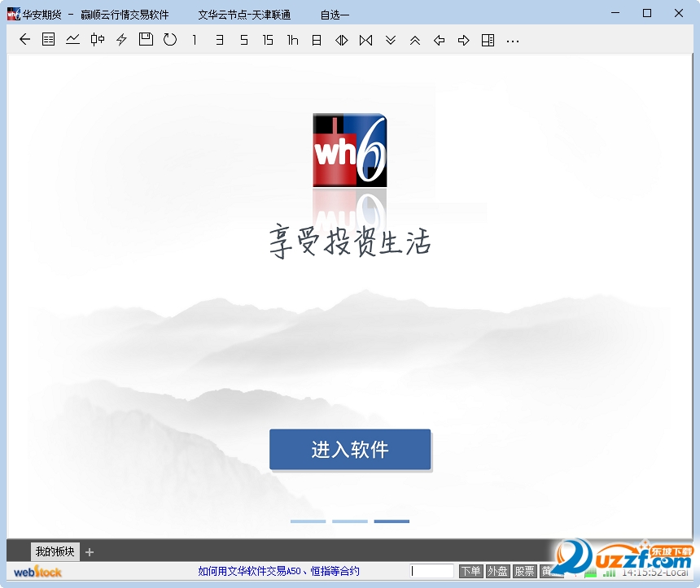Open the candlestick K-line chart icon
Screen dimensions: 700x588
98,40
